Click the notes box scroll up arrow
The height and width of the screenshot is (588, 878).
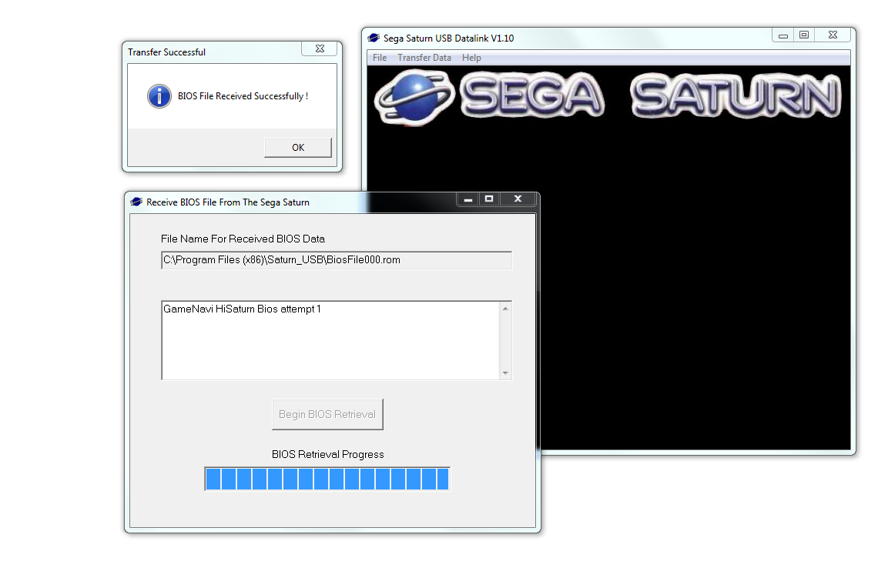pyautogui.click(x=506, y=309)
